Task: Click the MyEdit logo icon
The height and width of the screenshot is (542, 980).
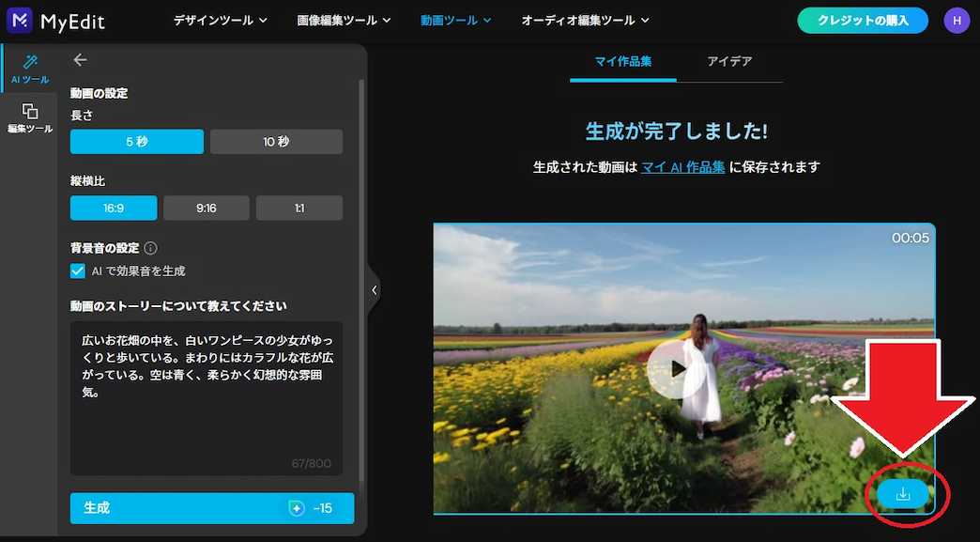Action: tap(17, 19)
